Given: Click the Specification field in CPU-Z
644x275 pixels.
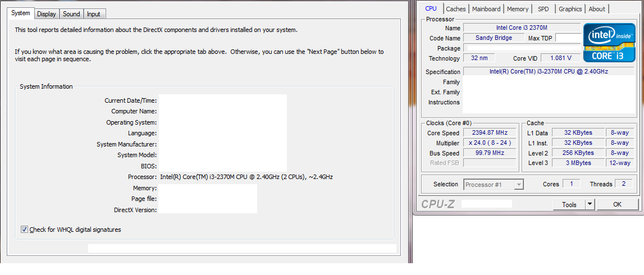Looking at the screenshot, I should tap(549, 71).
